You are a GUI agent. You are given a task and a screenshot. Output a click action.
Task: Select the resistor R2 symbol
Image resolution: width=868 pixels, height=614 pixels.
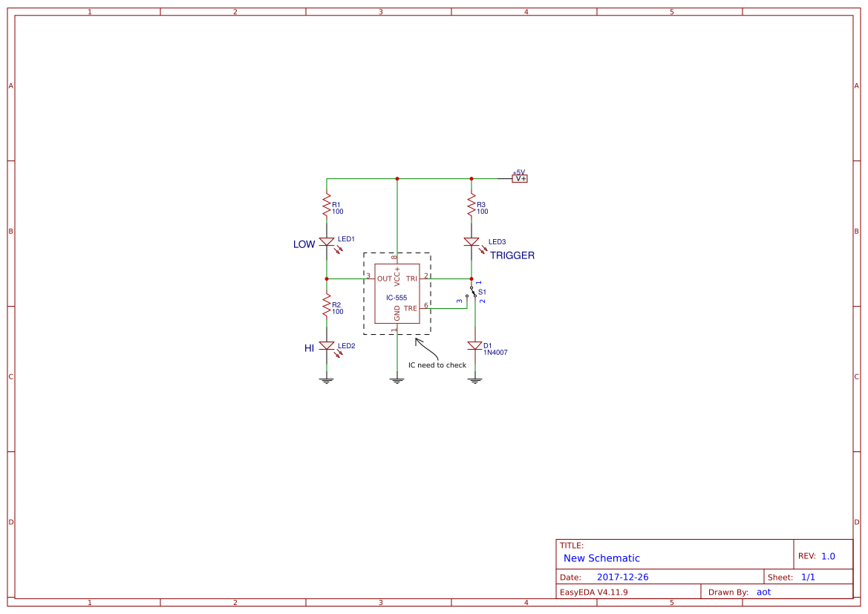tap(326, 305)
